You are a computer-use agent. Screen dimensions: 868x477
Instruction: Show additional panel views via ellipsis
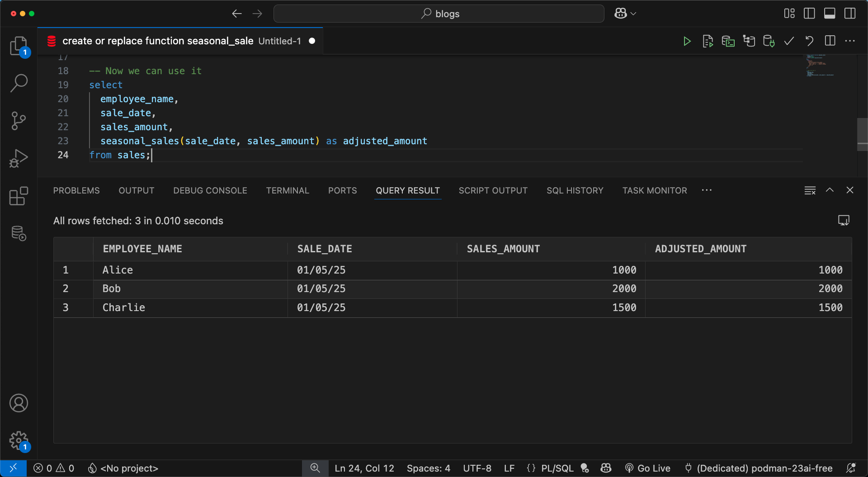point(707,190)
